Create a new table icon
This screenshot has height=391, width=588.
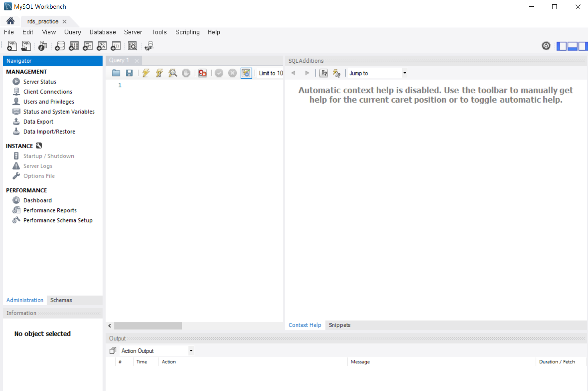[74, 46]
